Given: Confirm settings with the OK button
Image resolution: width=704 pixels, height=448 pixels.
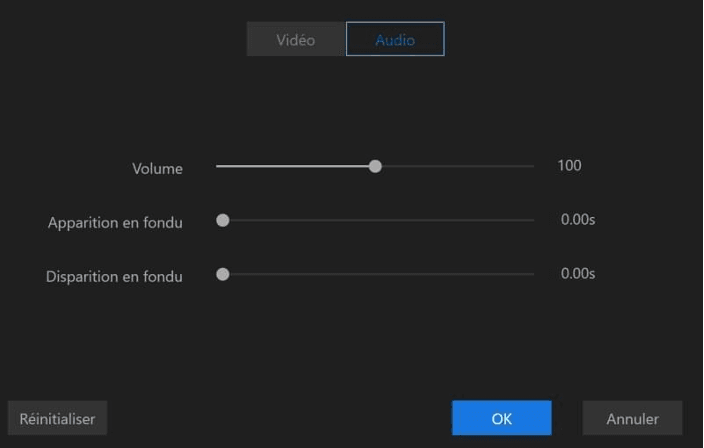Looking at the screenshot, I should 501,418.
